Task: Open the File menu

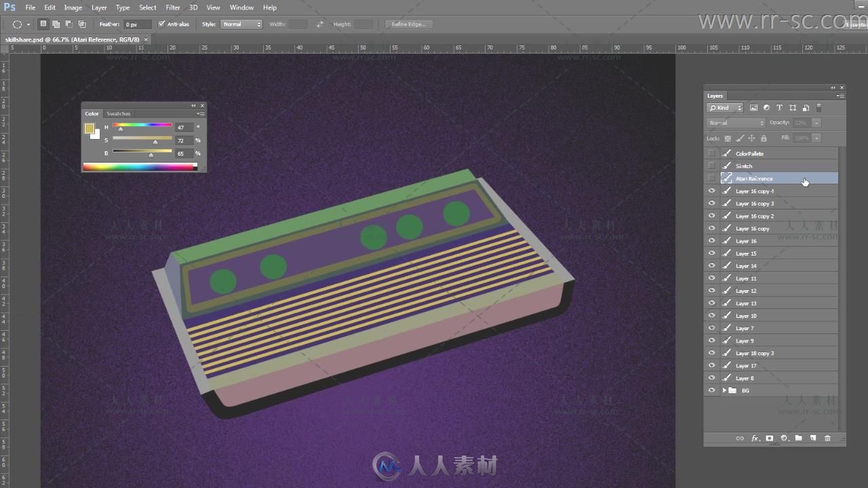Action: coord(31,7)
